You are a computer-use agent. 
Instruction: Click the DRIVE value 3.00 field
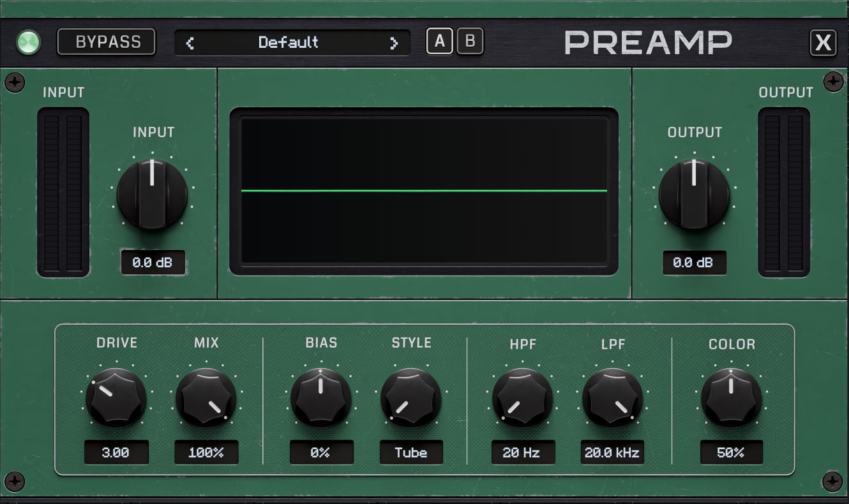(x=116, y=452)
